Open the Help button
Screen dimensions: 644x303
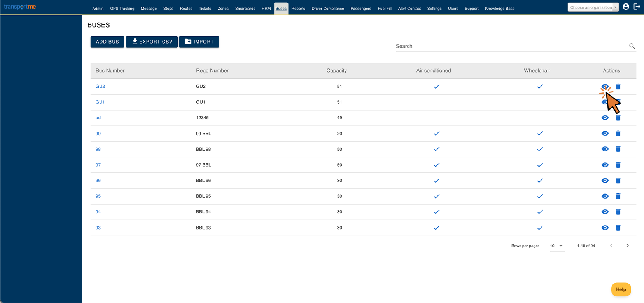pos(621,289)
